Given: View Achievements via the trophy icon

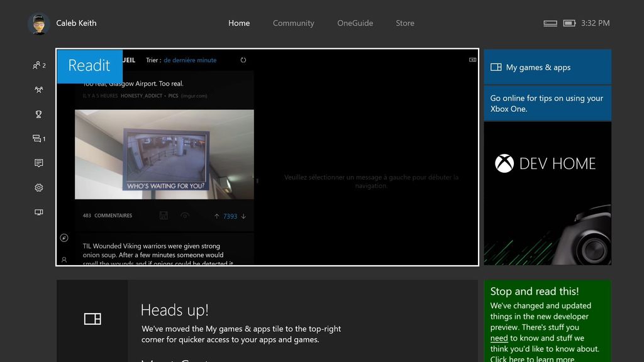Looking at the screenshot, I should click(x=38, y=114).
